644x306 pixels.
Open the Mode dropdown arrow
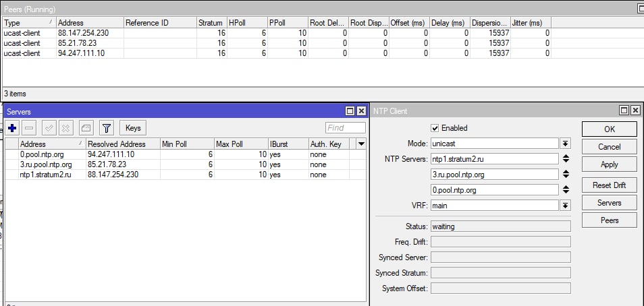[x=566, y=144]
